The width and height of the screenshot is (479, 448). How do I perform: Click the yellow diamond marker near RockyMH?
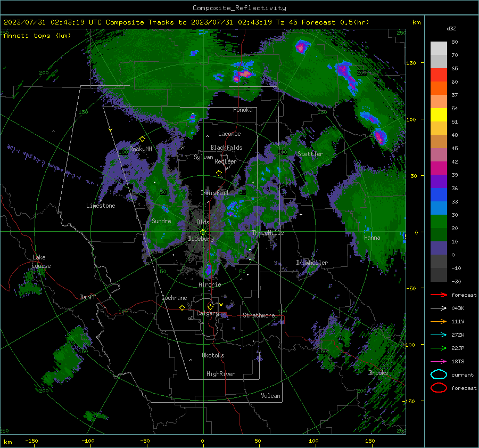pyautogui.click(x=142, y=139)
